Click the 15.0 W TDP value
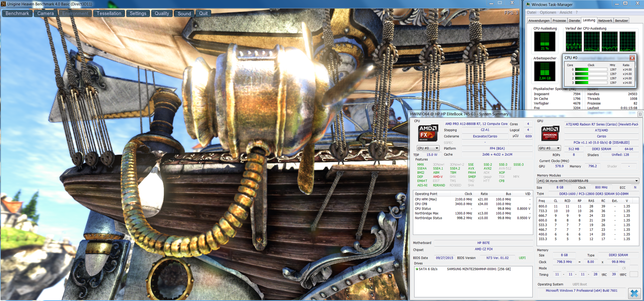Screen dimensions: 644x301 (432, 155)
